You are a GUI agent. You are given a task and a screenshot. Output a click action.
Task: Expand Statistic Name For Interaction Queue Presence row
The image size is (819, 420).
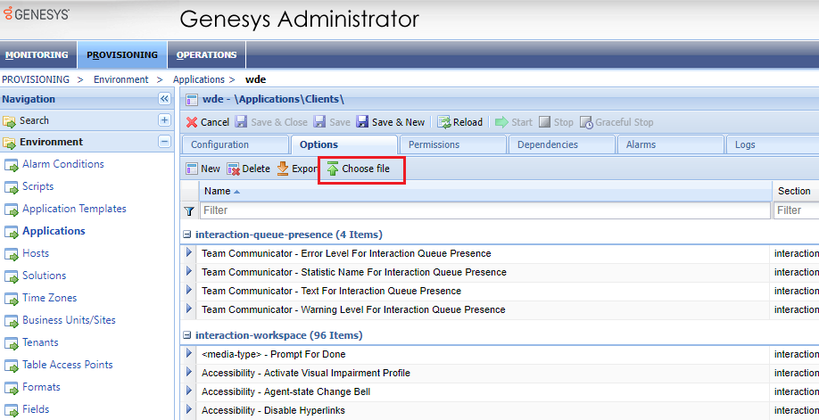coord(189,272)
